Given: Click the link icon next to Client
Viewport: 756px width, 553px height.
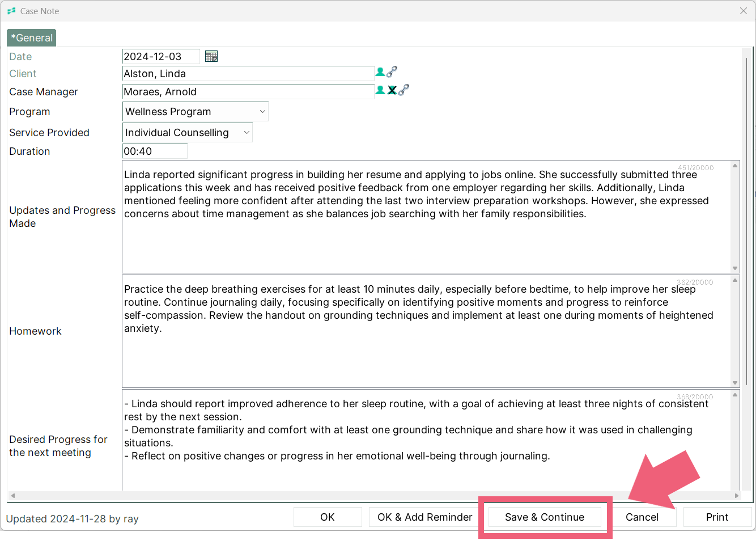Looking at the screenshot, I should tap(392, 71).
